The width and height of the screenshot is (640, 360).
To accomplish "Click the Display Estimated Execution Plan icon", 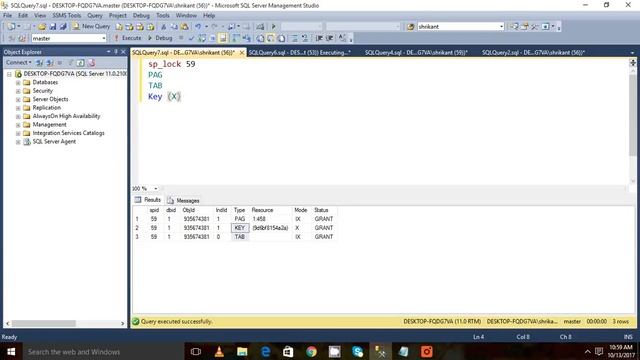I will (x=202, y=38).
